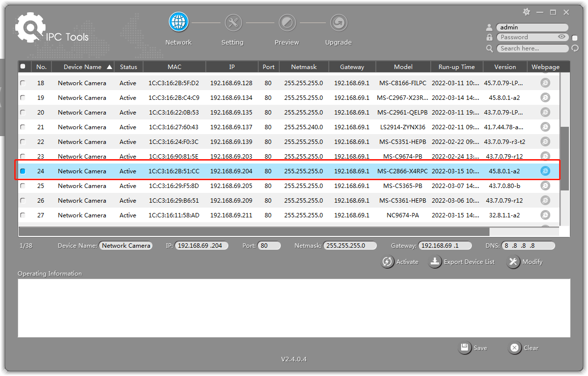Tick the checkbox next to password field
This screenshot has width=588, height=376.
(575, 38)
